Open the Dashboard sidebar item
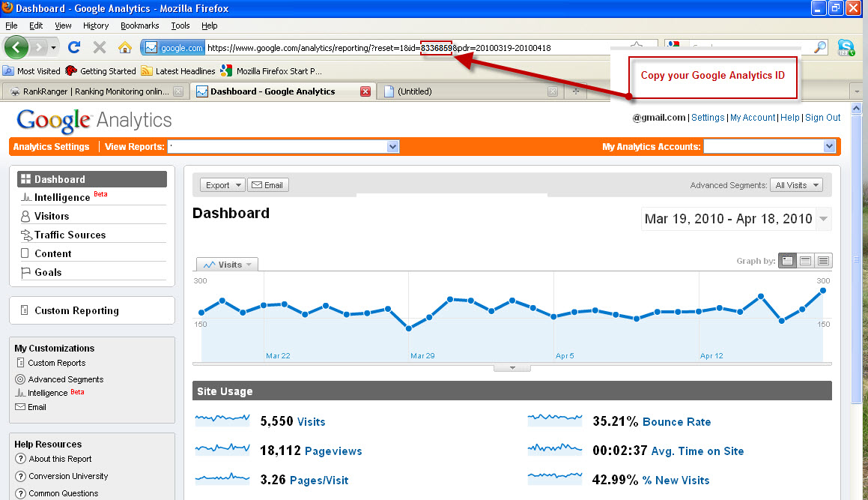This screenshot has width=868, height=500. click(x=92, y=179)
